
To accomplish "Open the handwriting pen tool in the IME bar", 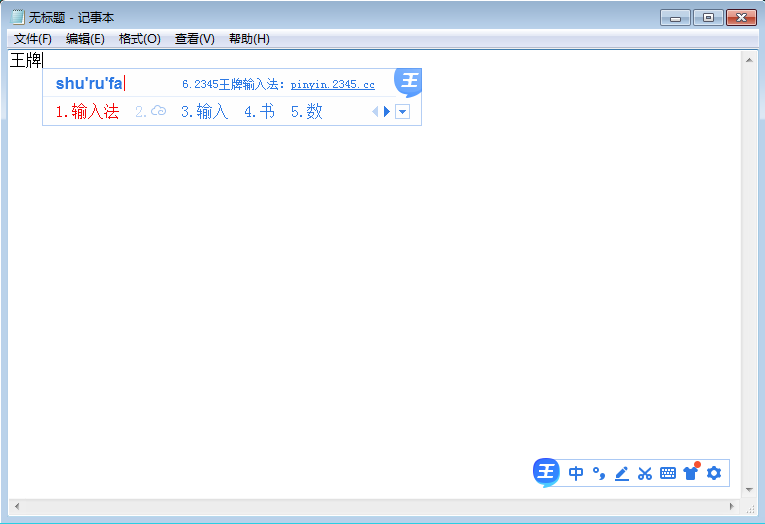I will coord(621,473).
